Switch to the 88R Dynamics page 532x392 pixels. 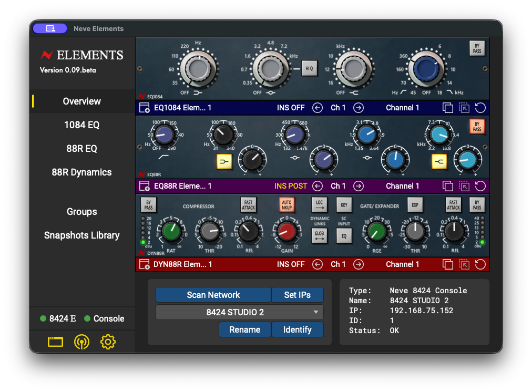tap(81, 172)
